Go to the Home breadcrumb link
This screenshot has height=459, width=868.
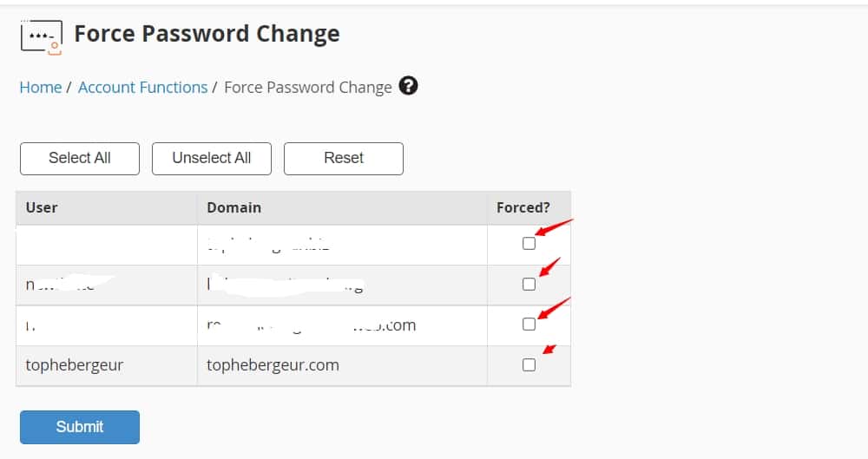pyautogui.click(x=41, y=88)
